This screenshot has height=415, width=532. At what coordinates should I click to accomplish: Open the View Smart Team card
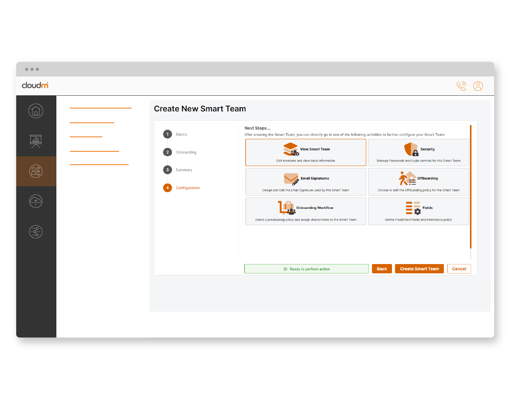click(x=306, y=152)
